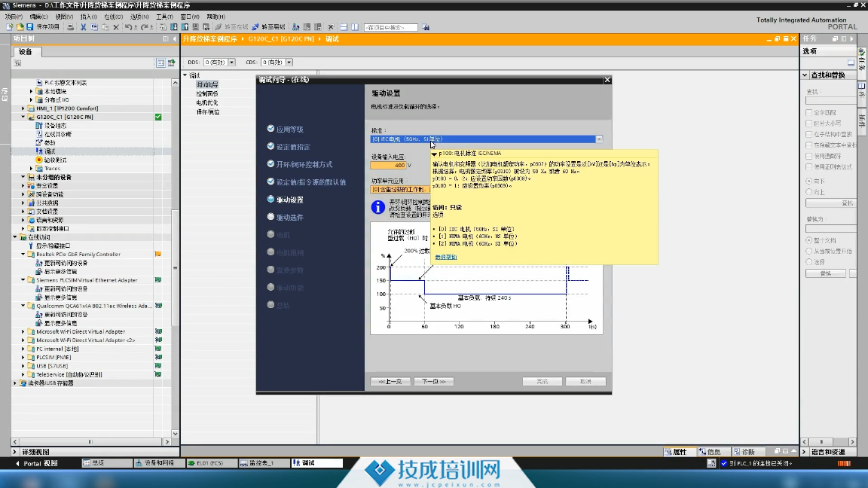Toggle the 区分大小写 checkbox
The width and height of the screenshot is (868, 488).
(808, 124)
